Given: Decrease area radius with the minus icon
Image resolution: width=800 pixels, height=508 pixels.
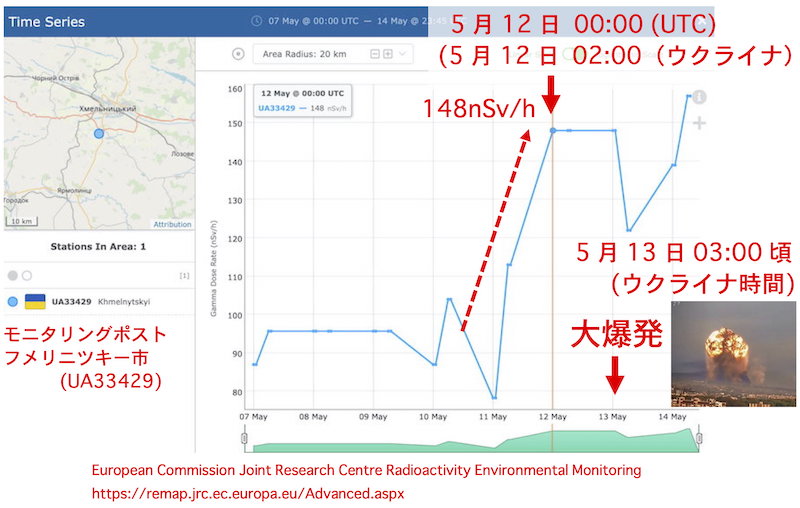Looking at the screenshot, I should coord(375,54).
